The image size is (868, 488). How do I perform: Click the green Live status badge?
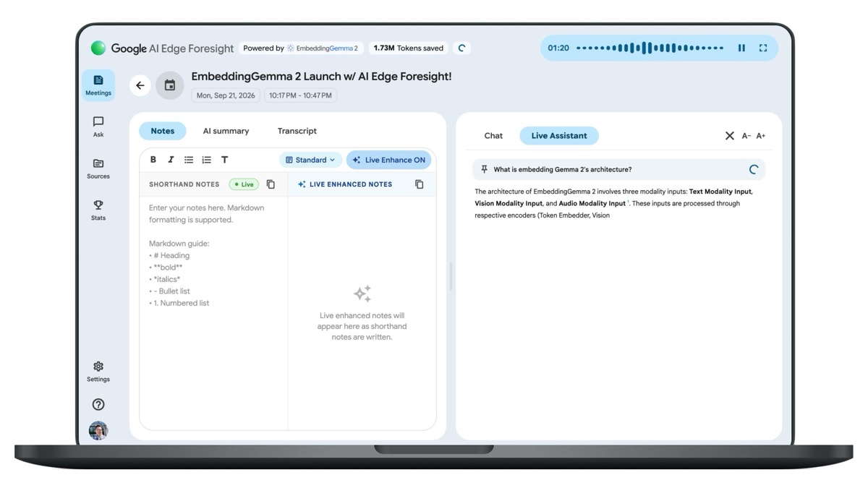(x=244, y=184)
